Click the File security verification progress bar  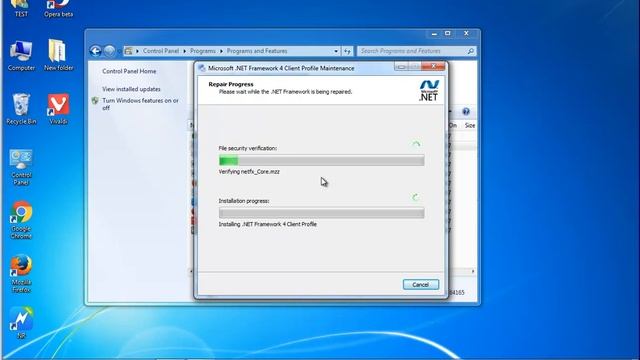(321, 160)
